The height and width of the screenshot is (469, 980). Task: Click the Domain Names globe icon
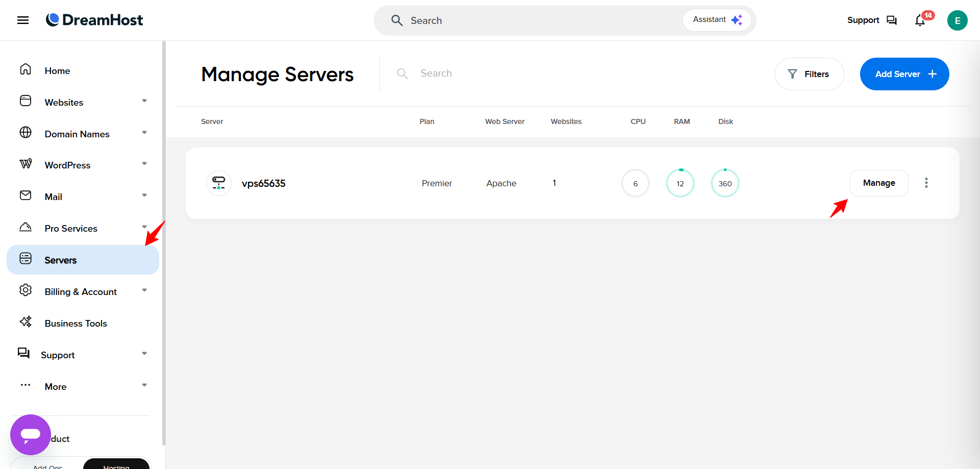(26, 133)
